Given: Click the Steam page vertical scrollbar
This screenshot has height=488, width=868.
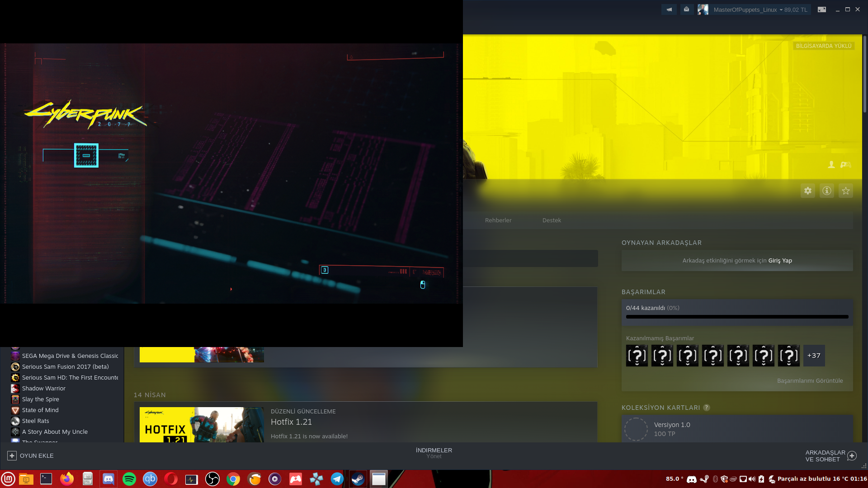Looking at the screenshot, I should pos(864,75).
